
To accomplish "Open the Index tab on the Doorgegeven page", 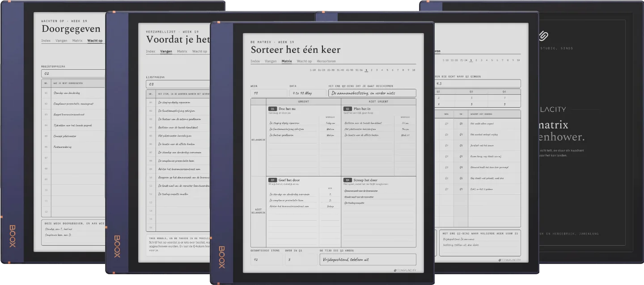I will pos(46,41).
